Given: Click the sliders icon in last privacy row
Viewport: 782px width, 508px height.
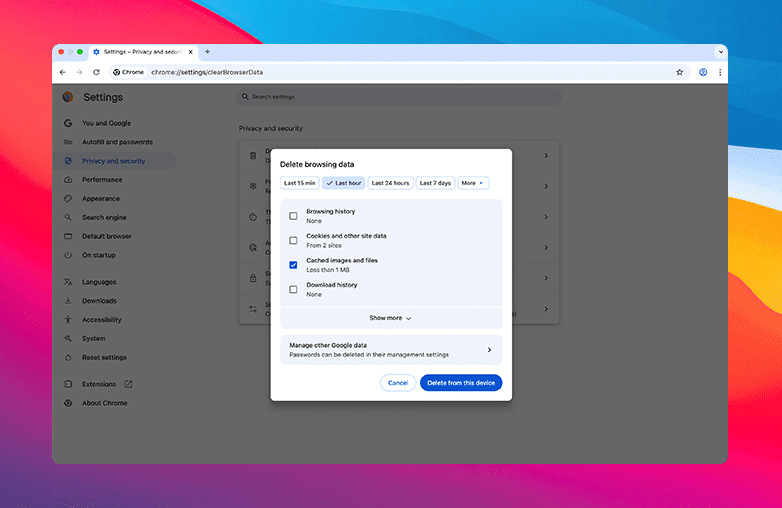Looking at the screenshot, I should coord(253,309).
